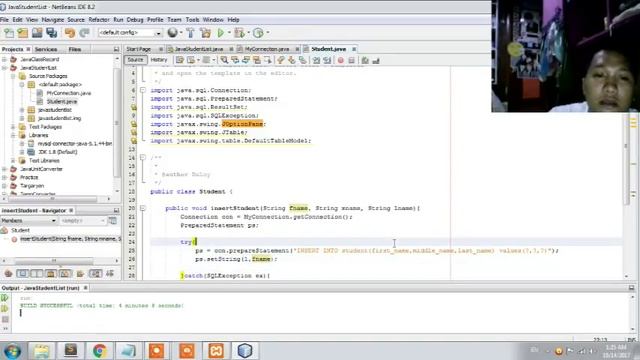Click the Navigator horizontal scrollbar
The image size is (640, 360).
[x=53, y=260]
